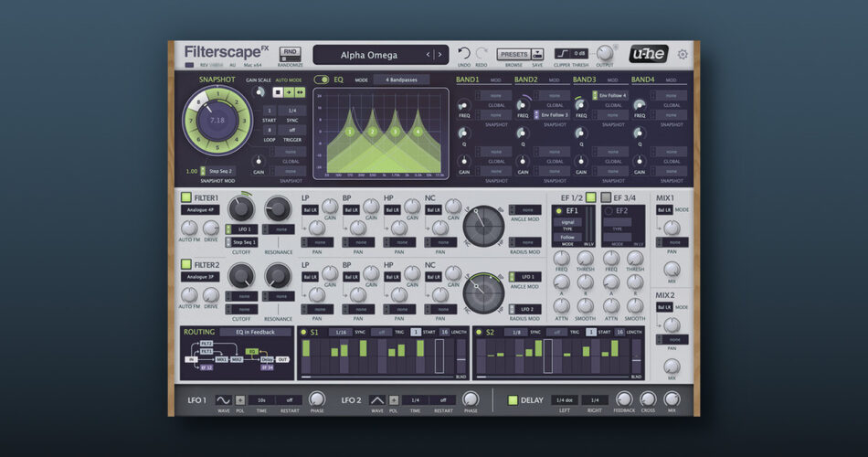Click the Randomize RND icon
The image size is (868, 457).
click(x=290, y=53)
